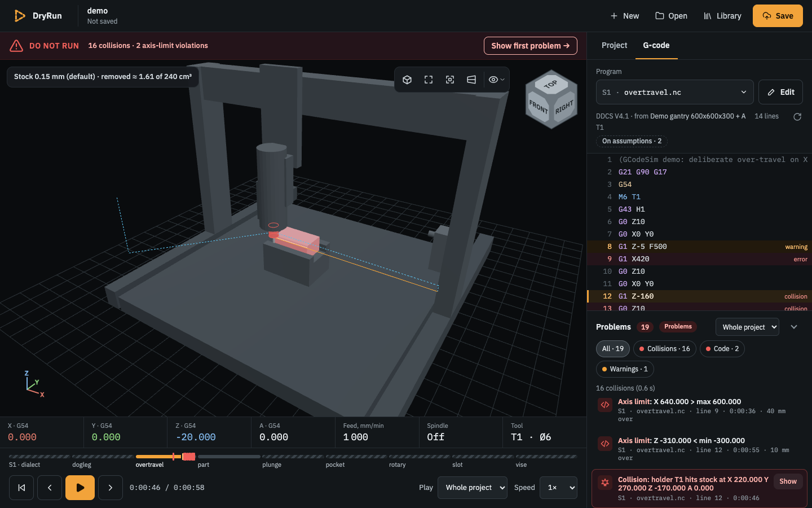Screen dimensions: 812x508
Task: Switch to the Project tab
Action: tap(614, 45)
